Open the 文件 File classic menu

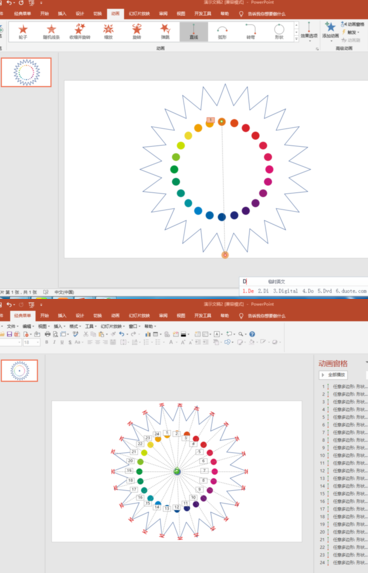pos(11,326)
